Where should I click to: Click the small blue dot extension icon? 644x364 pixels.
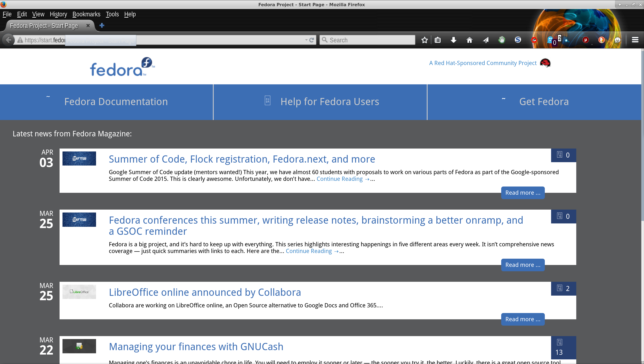tap(566, 40)
